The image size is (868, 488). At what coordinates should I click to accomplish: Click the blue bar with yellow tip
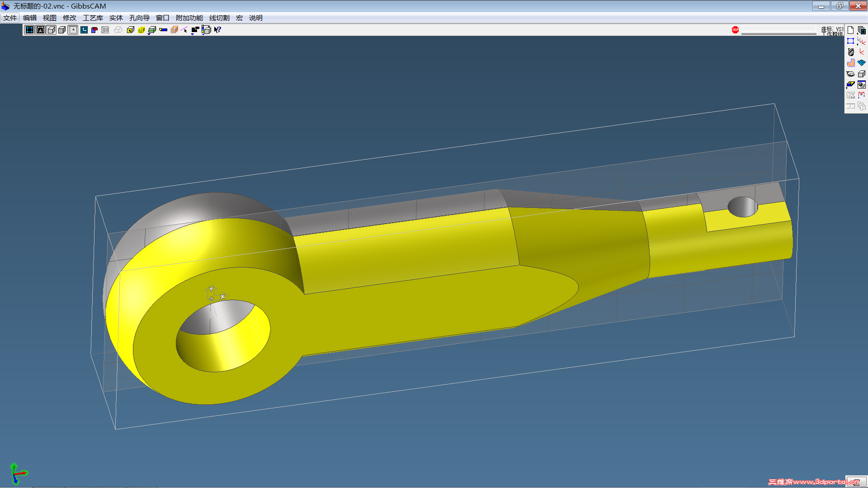pyautogui.click(x=163, y=30)
